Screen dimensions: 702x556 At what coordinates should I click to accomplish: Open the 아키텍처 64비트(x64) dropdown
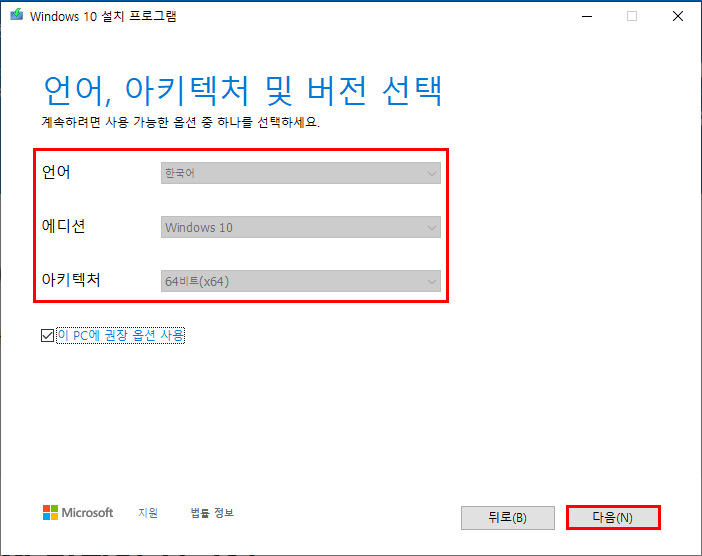[x=301, y=281]
